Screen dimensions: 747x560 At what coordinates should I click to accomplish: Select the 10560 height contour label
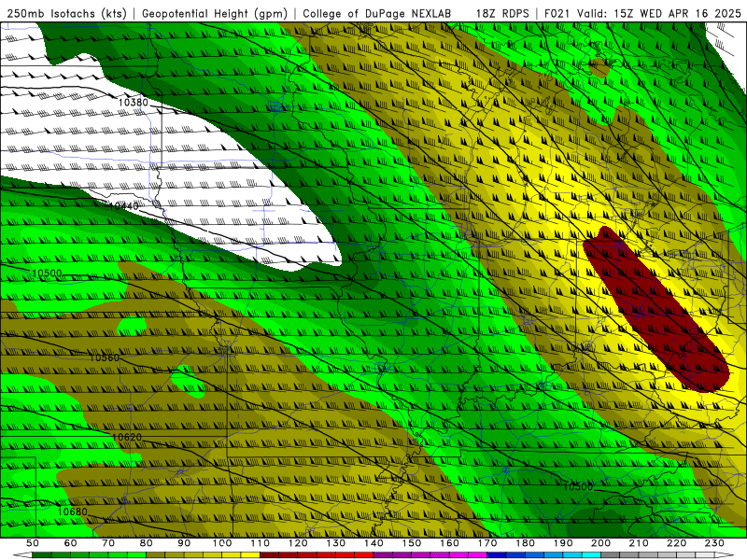[x=105, y=357]
